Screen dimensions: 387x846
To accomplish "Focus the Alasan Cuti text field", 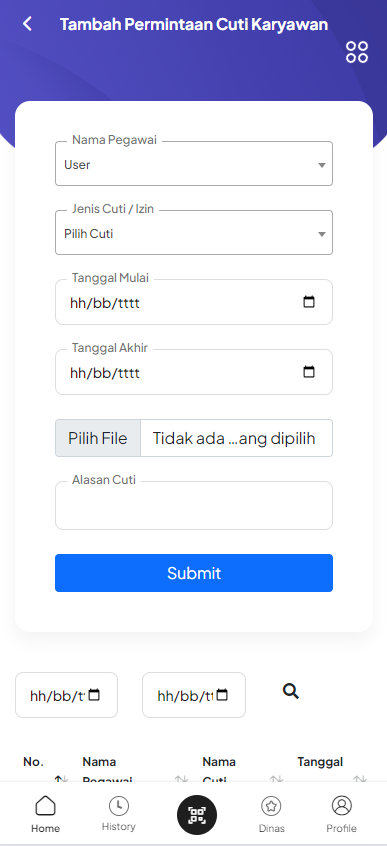I will 194,506.
